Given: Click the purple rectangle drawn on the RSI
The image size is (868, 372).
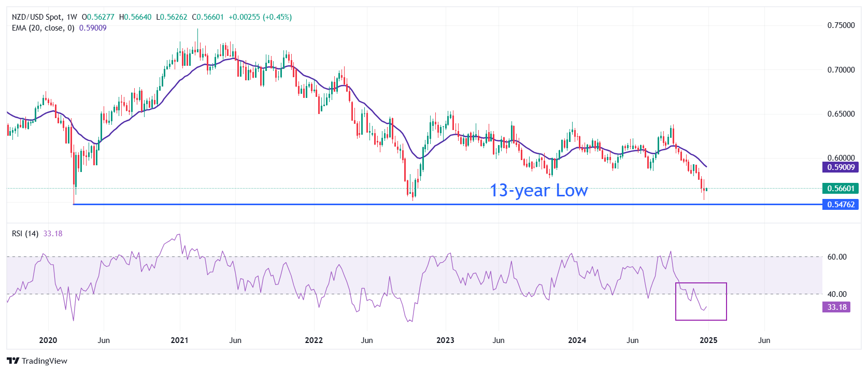Looking at the screenshot, I should tap(701, 283).
